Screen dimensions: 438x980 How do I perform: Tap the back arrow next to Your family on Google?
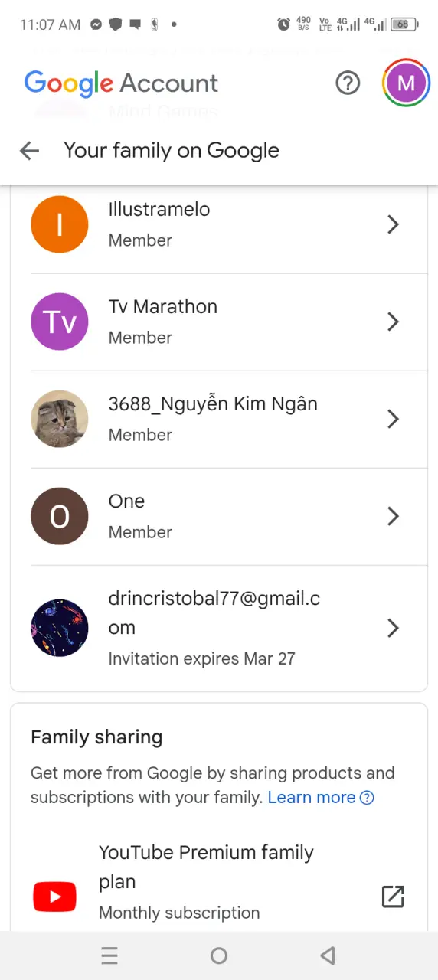[x=29, y=151]
